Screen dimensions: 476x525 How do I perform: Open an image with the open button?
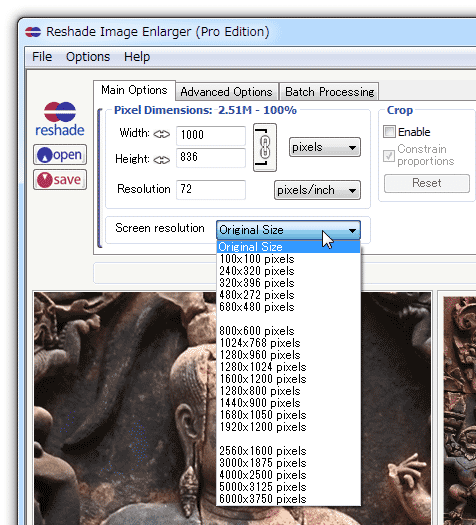point(60,155)
